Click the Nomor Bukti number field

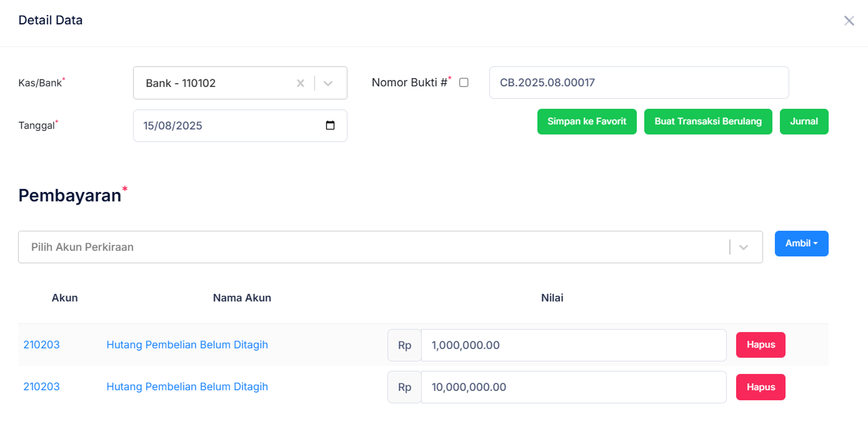(638, 83)
